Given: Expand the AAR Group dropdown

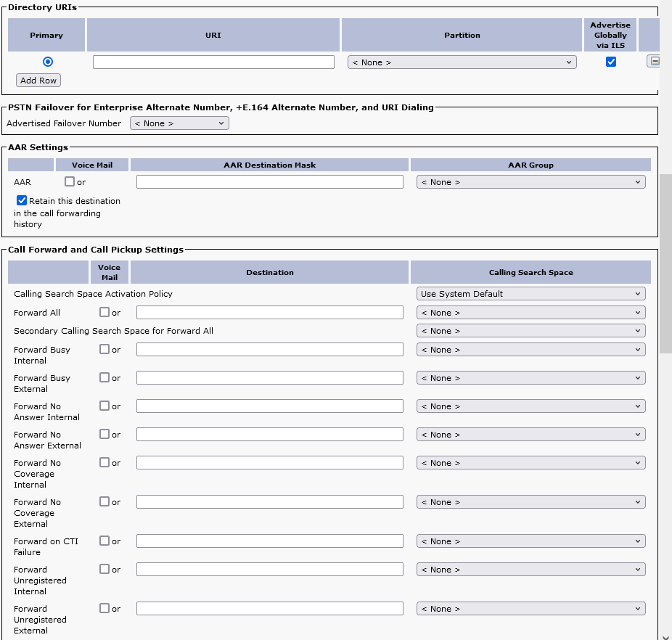Looking at the screenshot, I should (530, 182).
